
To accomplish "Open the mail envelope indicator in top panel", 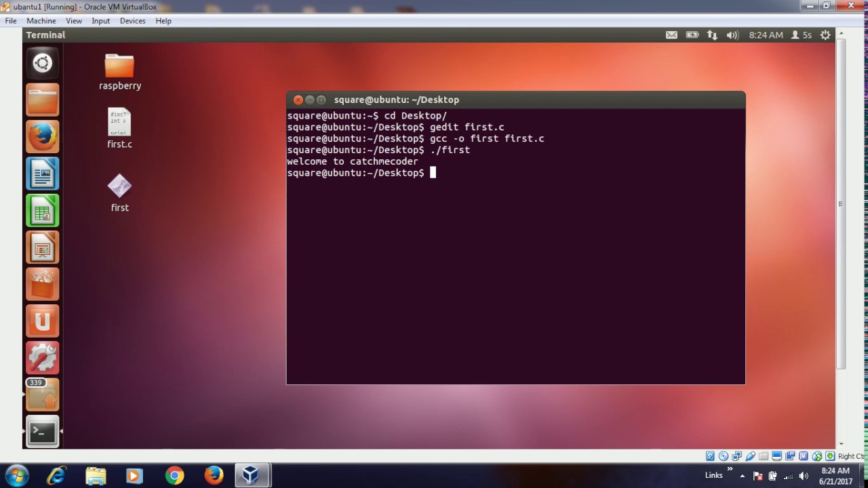I will 671,35.
